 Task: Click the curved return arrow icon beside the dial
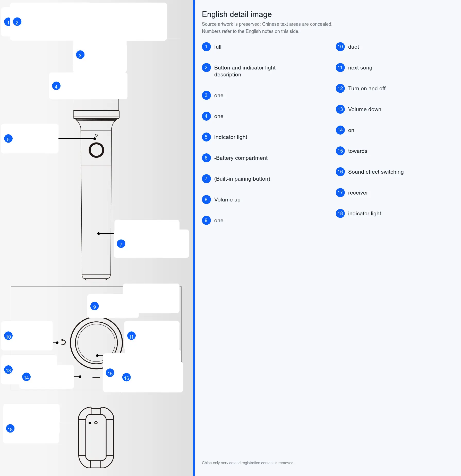point(63,342)
